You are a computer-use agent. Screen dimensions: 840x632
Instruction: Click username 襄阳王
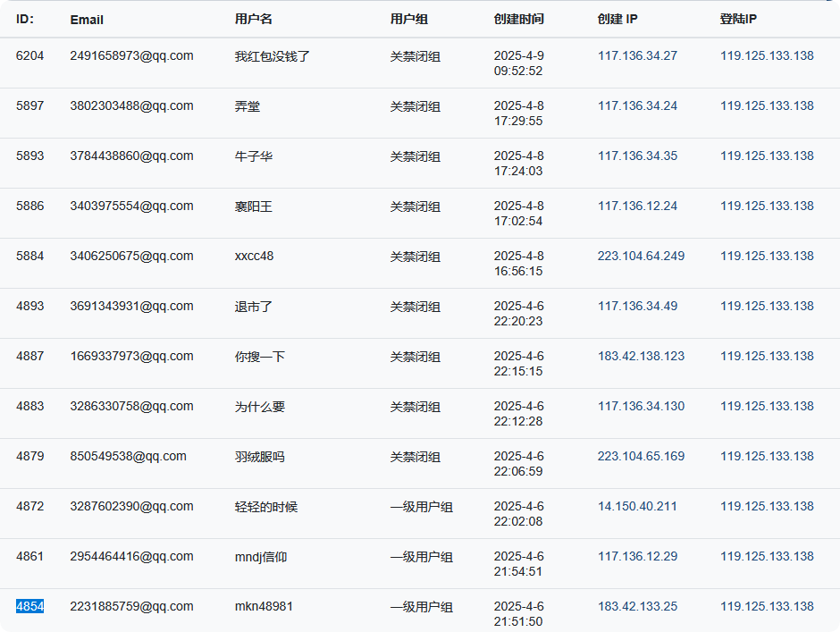point(254,206)
